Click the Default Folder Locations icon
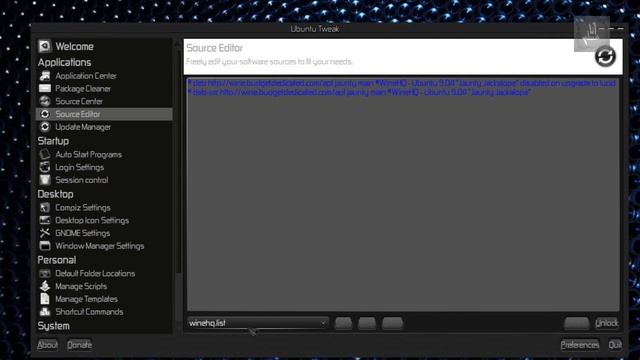Image resolution: width=640 pixels, height=360 pixels. (x=45, y=273)
